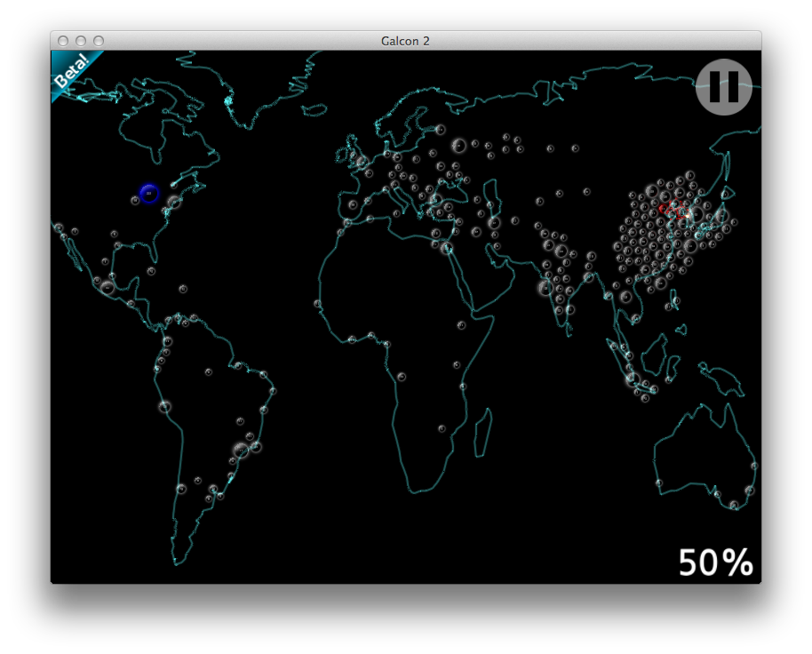Image resolution: width=812 pixels, height=654 pixels.
Task: Select the blue home planet in North America
Action: [149, 193]
